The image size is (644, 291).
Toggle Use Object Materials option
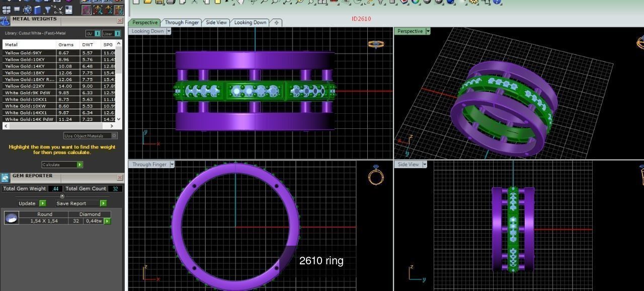91,135
